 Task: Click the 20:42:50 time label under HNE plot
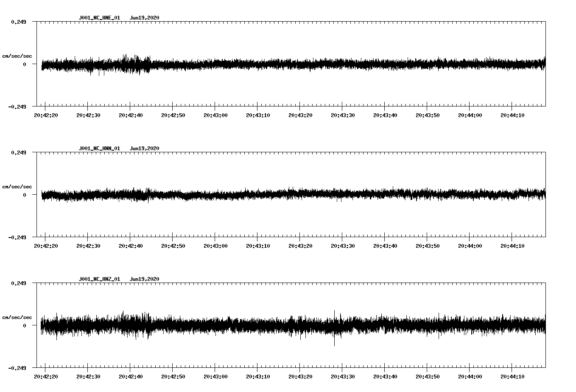tap(173, 115)
